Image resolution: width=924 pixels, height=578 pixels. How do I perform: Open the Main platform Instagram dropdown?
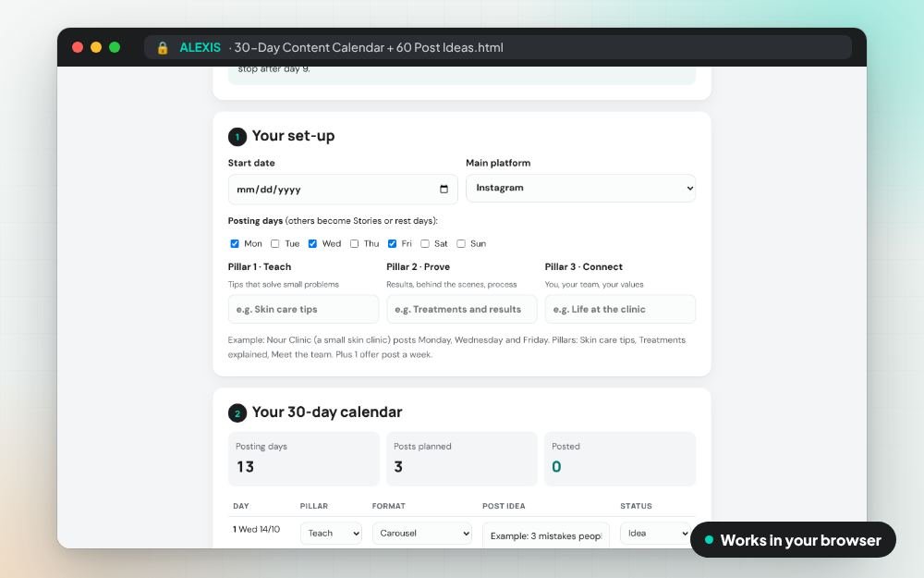[580, 188]
